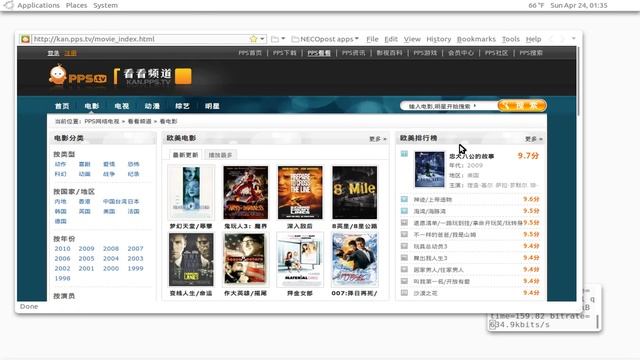This screenshot has width=640, height=360.
Task: Click the orange square beside the channel title
Action: [183, 76]
